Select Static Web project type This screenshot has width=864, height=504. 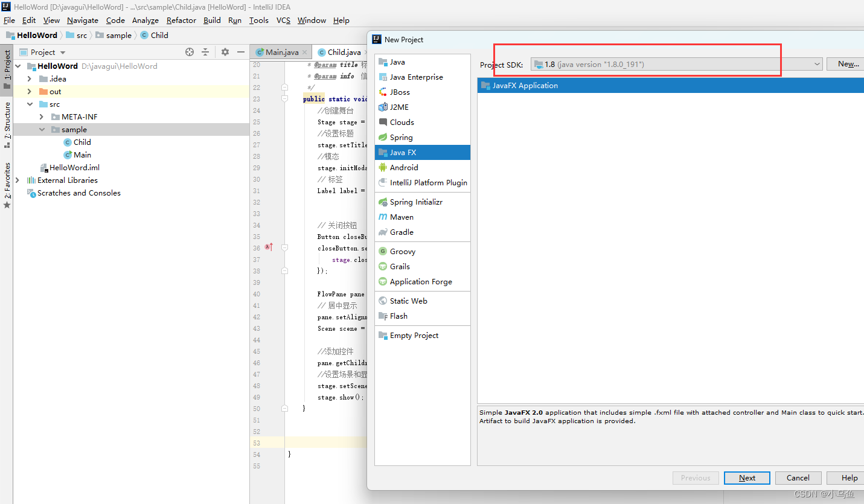(422, 301)
